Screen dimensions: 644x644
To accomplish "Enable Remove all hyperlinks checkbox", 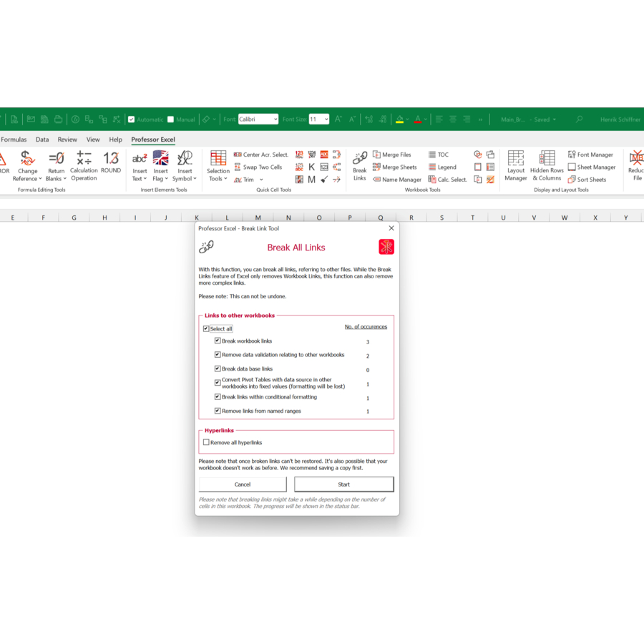I will (x=206, y=443).
